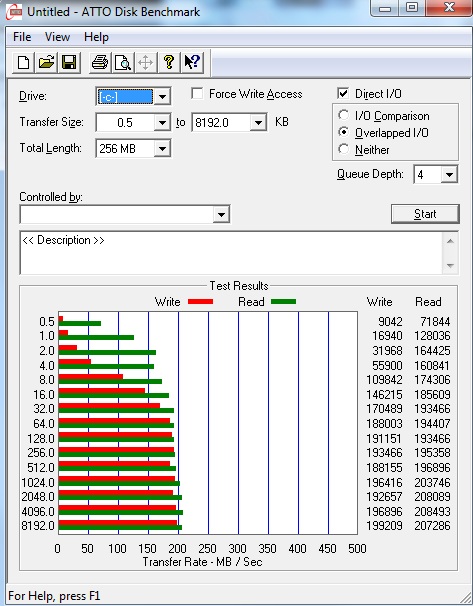Open Print Preview magnifier icon
This screenshot has height=606, width=473.
coord(123,62)
